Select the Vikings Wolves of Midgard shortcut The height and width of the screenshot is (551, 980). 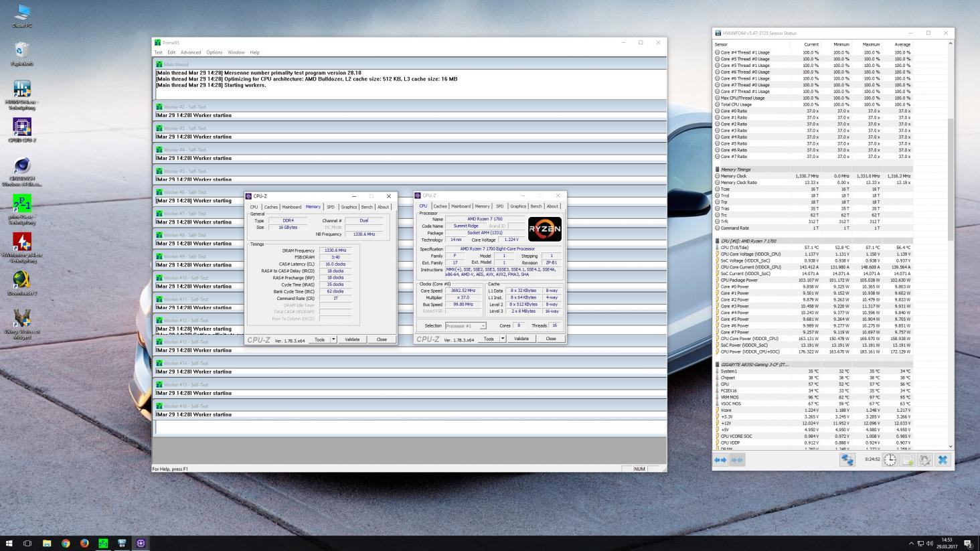tap(22, 324)
